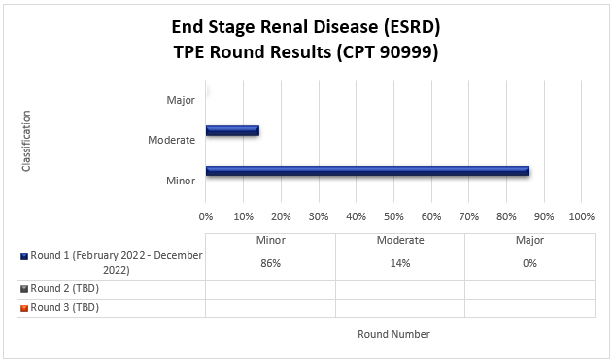614x364 pixels.
Task: Click the 100% axis tick label
Action: point(582,216)
